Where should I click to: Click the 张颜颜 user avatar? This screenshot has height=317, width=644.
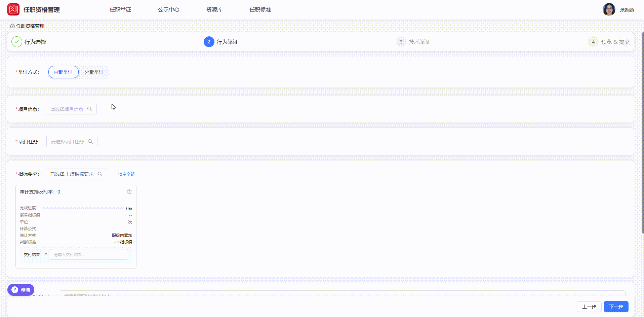click(x=609, y=9)
